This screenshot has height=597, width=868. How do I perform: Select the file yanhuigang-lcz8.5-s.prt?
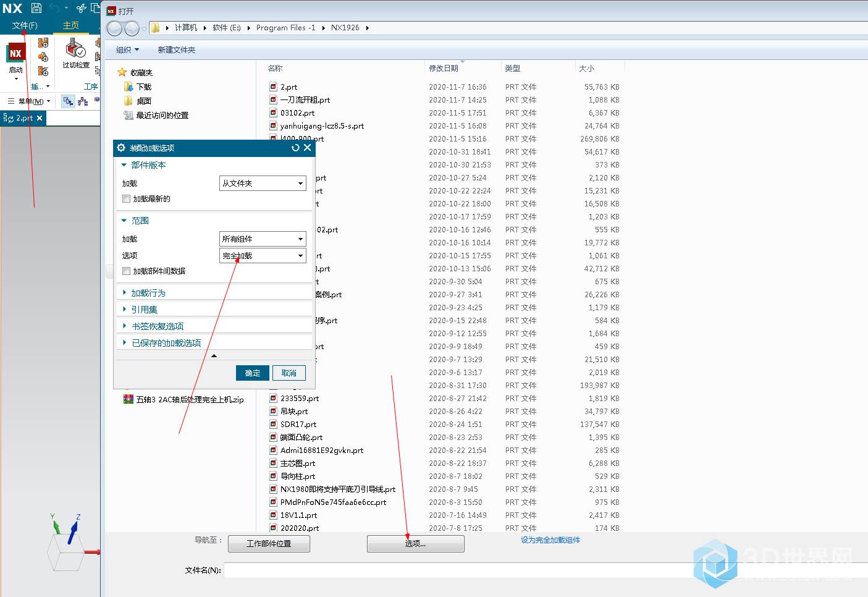tap(322, 126)
